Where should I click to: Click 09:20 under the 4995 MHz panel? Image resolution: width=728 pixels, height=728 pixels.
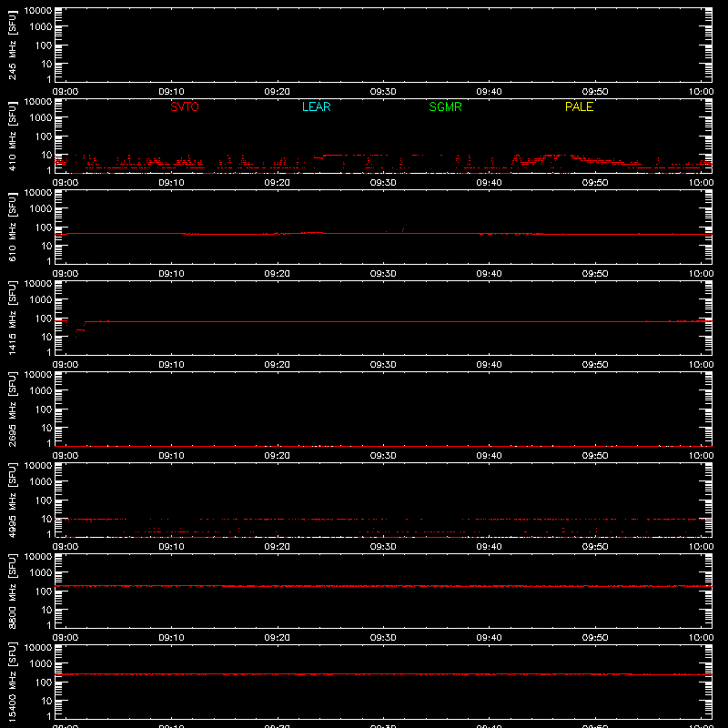278,547
